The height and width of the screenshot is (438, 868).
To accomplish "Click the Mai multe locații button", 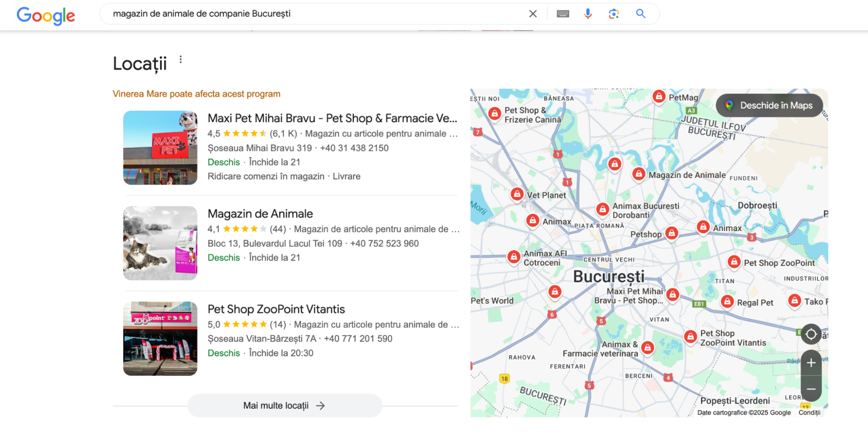I will coord(285,405).
